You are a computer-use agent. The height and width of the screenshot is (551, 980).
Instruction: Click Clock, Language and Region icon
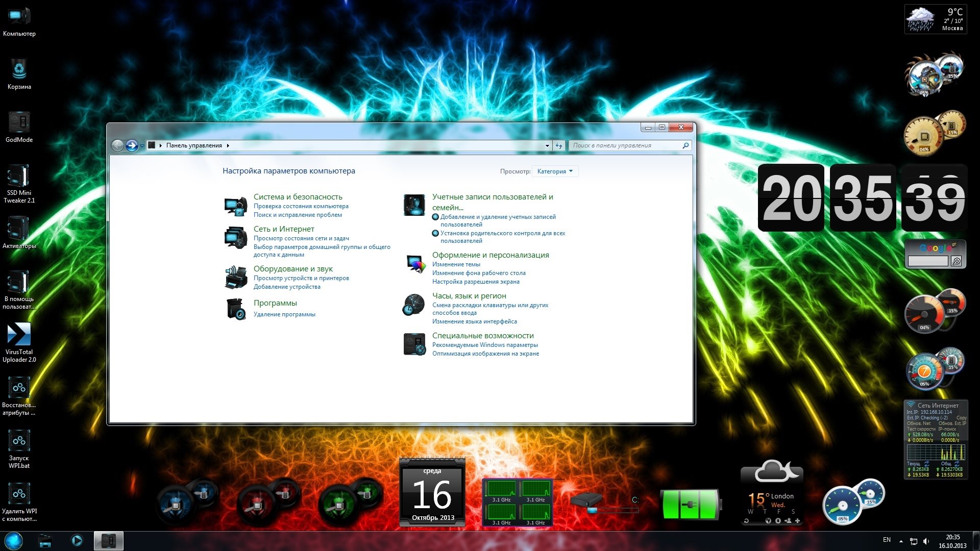(414, 305)
